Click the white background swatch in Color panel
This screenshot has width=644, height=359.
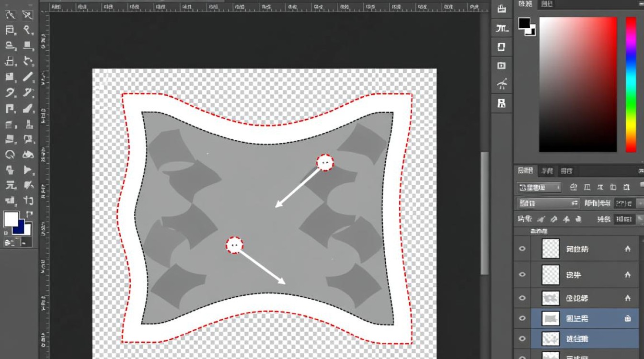[x=532, y=32]
